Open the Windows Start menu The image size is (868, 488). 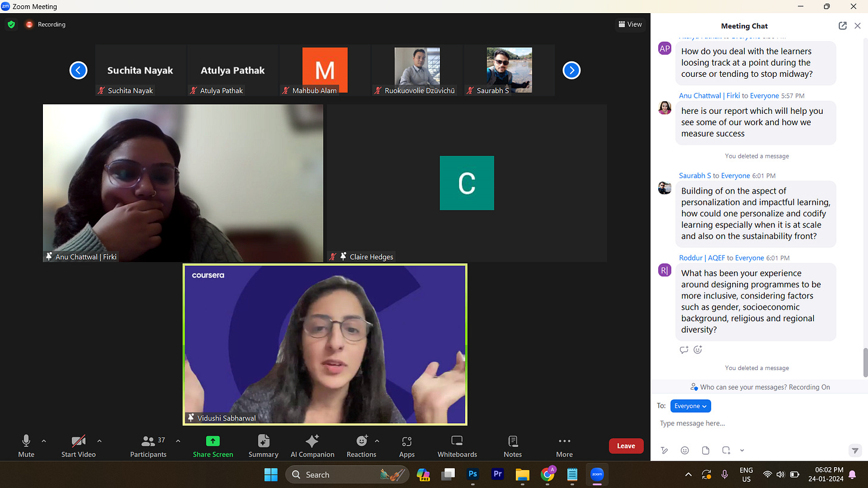271,474
